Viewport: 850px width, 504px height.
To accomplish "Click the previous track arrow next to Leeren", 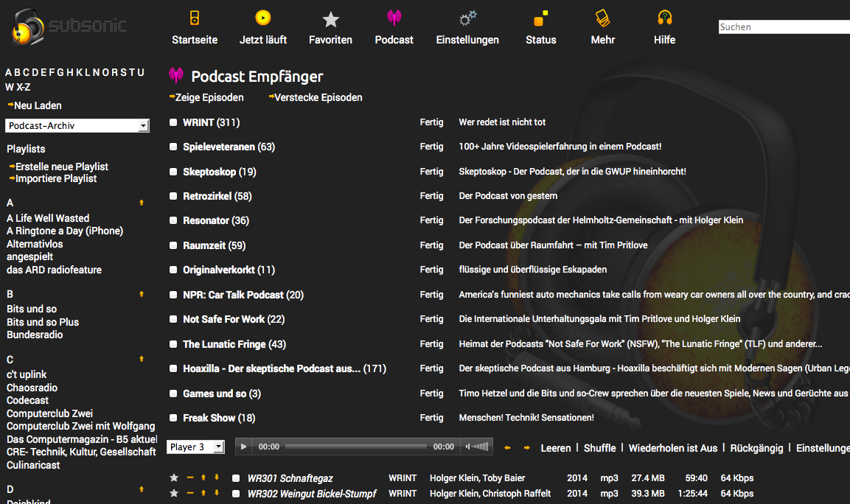I will point(507,448).
